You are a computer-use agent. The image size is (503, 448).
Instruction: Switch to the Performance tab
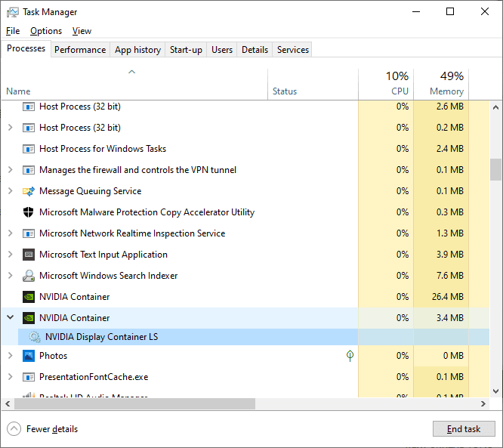click(80, 50)
